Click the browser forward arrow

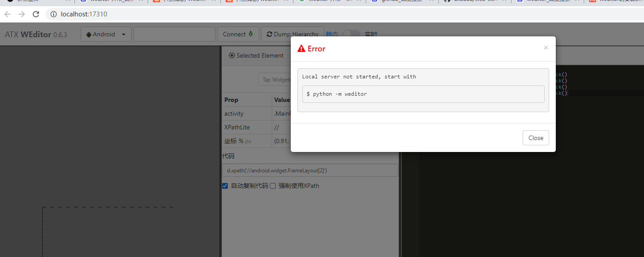point(22,14)
